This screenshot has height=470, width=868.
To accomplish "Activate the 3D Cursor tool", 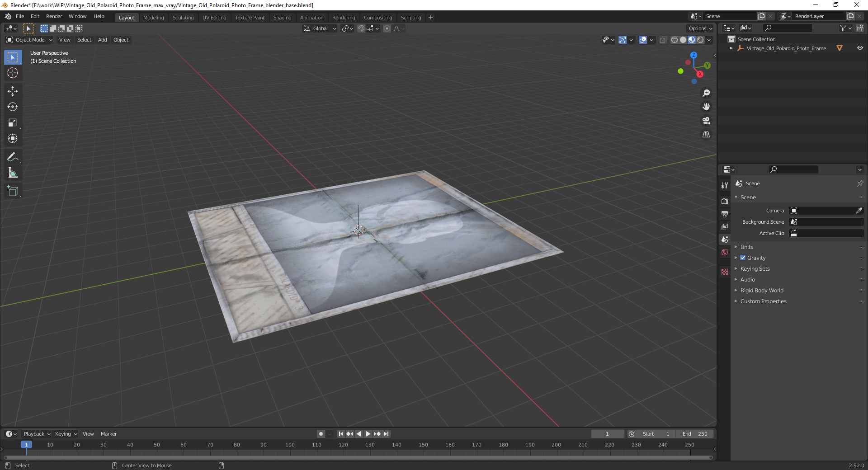I will (13, 73).
